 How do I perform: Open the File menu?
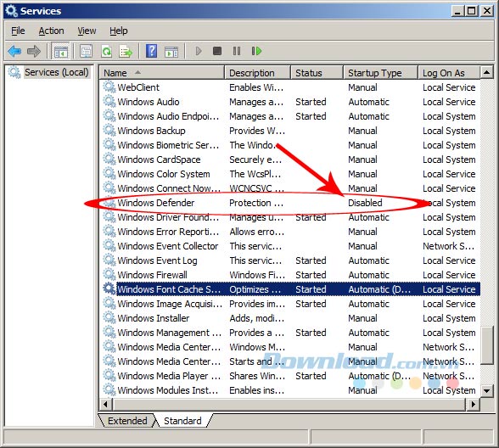pyautogui.click(x=18, y=31)
